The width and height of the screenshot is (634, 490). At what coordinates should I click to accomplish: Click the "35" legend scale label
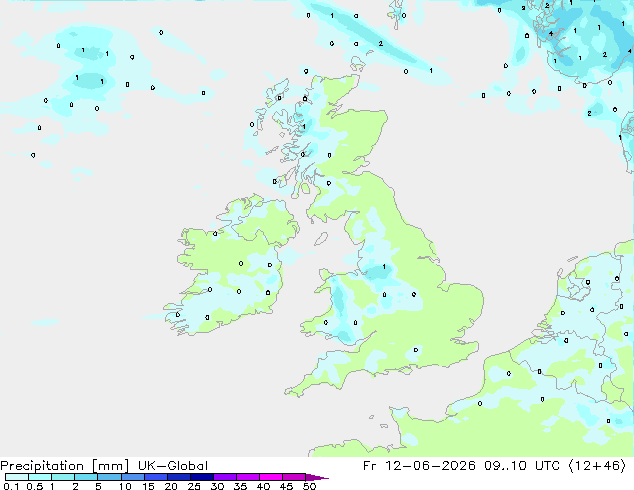pyautogui.click(x=240, y=486)
